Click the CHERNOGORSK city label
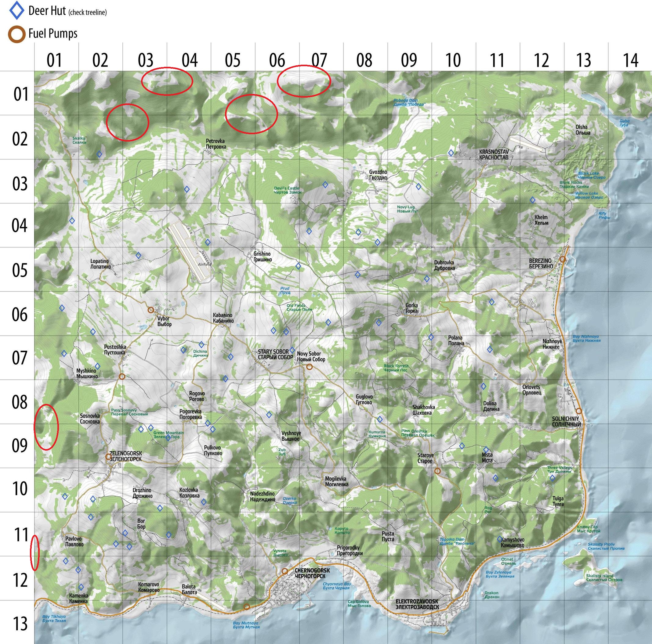Image resolution: width=652 pixels, height=644 pixels. point(312,573)
